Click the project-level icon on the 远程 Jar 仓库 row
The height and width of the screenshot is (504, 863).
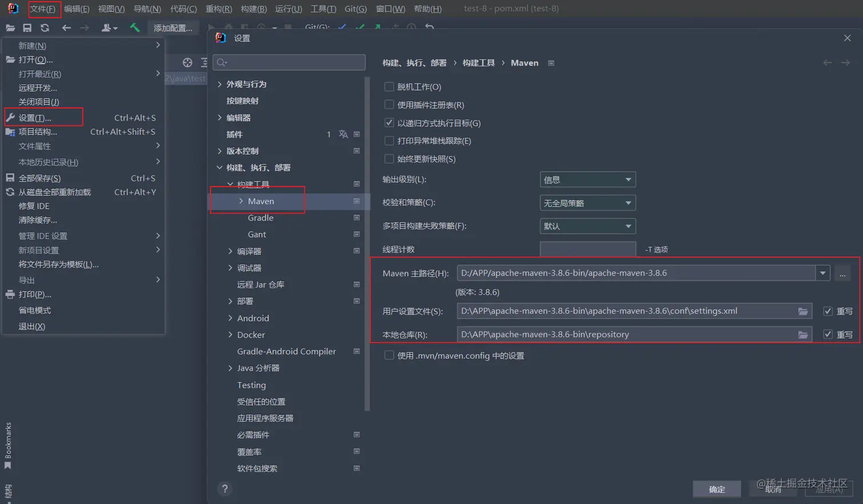click(357, 284)
